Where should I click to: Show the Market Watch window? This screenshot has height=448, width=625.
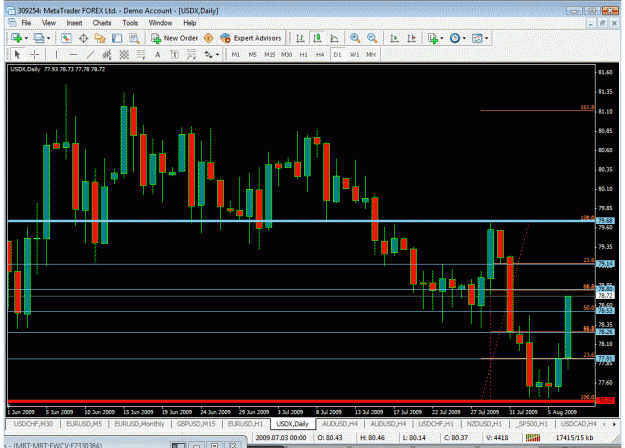point(66,38)
